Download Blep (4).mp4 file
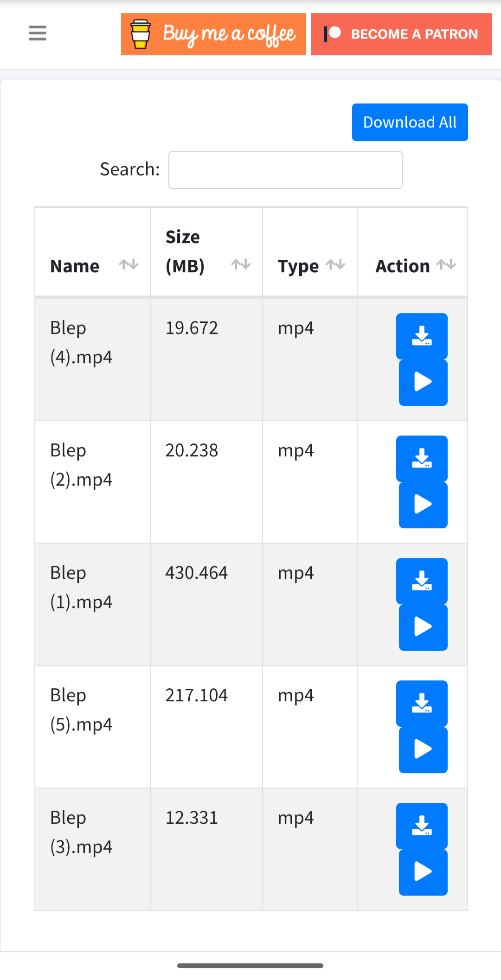Viewport: 501px width, 980px height. tap(422, 336)
